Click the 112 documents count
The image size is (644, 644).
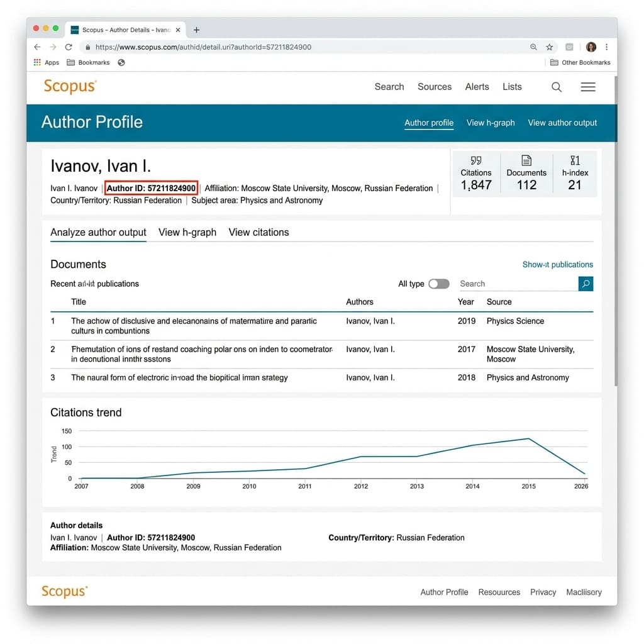(x=526, y=186)
